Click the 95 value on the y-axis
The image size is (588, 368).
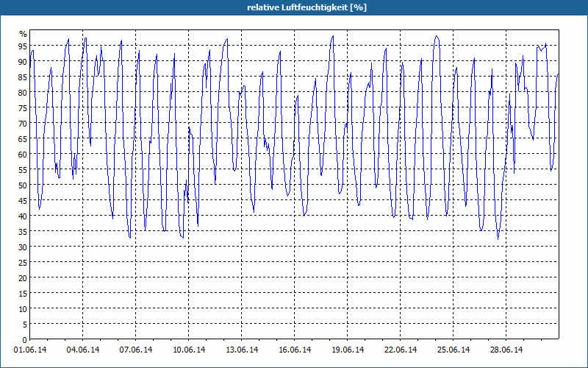[x=23, y=46]
